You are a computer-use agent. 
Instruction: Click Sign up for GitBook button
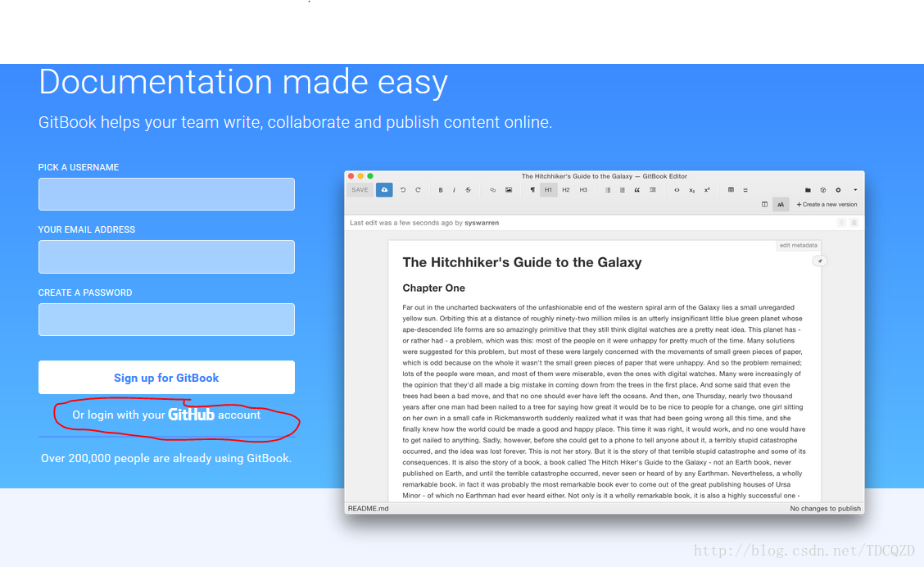coord(166,377)
